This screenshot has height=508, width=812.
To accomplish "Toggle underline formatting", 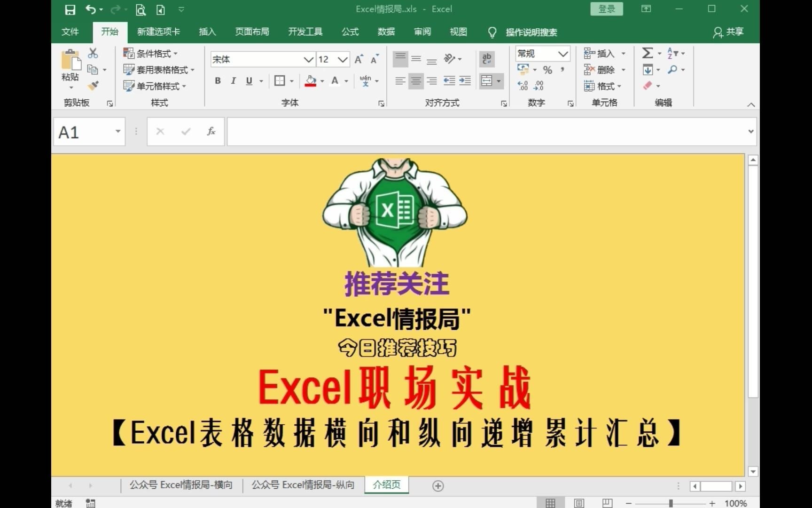I will pyautogui.click(x=249, y=81).
